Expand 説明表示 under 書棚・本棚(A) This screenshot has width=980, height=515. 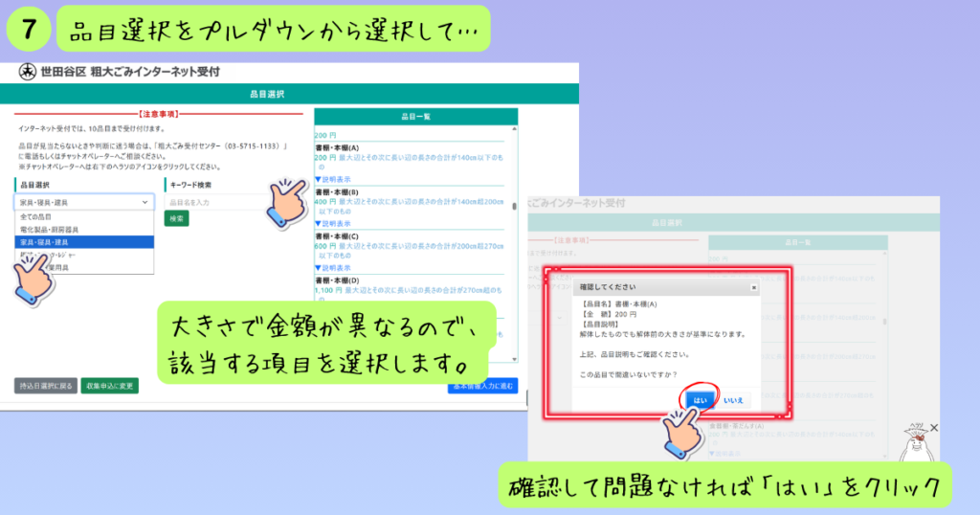[333, 179]
